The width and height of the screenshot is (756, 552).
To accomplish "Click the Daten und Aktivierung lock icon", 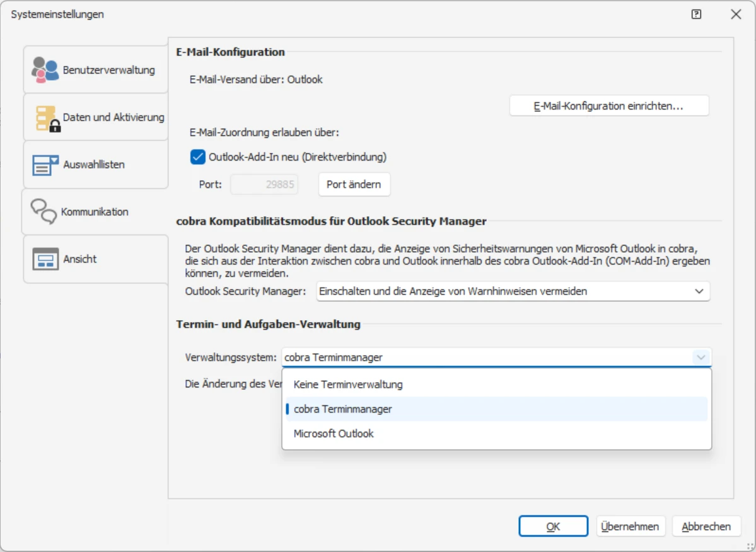I will point(47,118).
